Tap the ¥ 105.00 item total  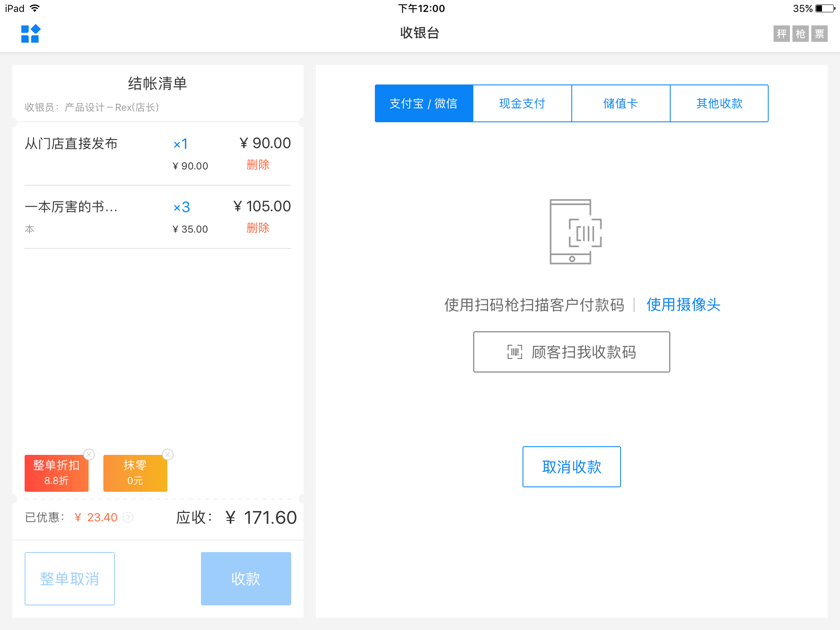pyautogui.click(x=262, y=206)
